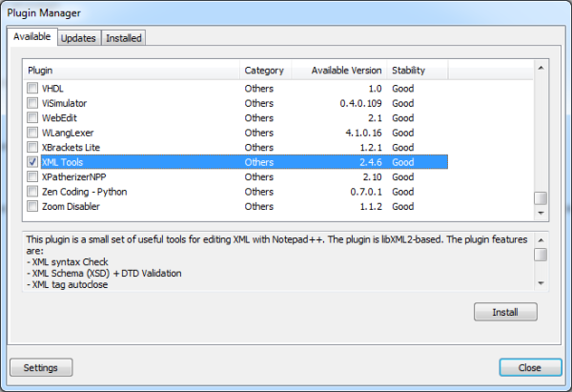Open the Installed tab

(x=124, y=38)
